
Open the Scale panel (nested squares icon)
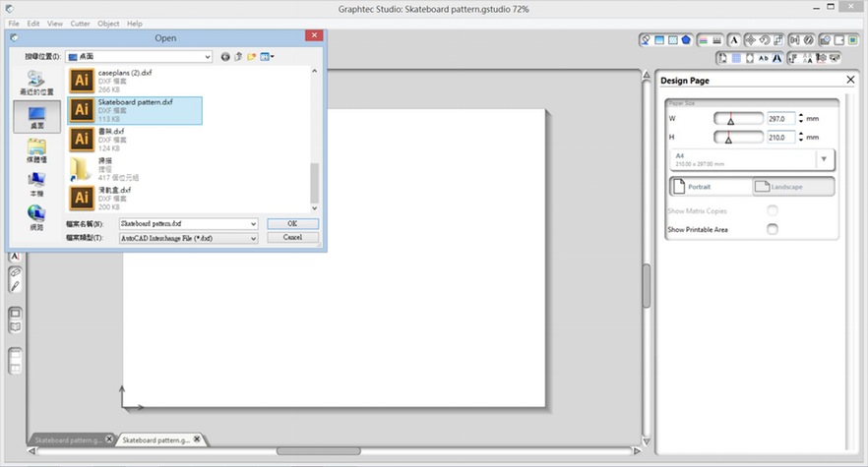click(778, 40)
